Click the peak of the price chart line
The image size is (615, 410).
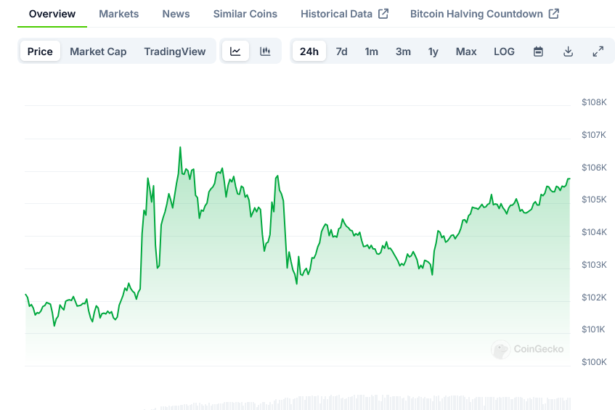coord(180,148)
